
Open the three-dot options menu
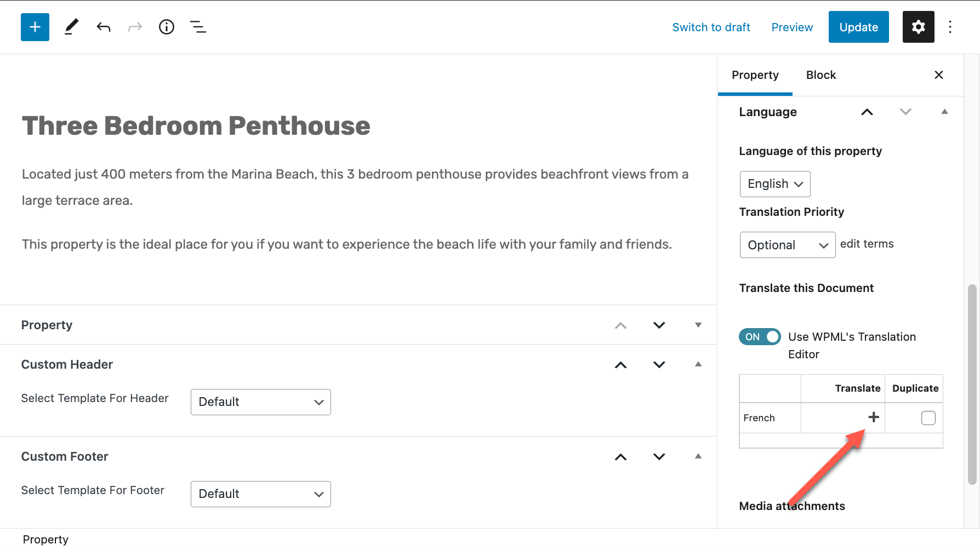950,27
